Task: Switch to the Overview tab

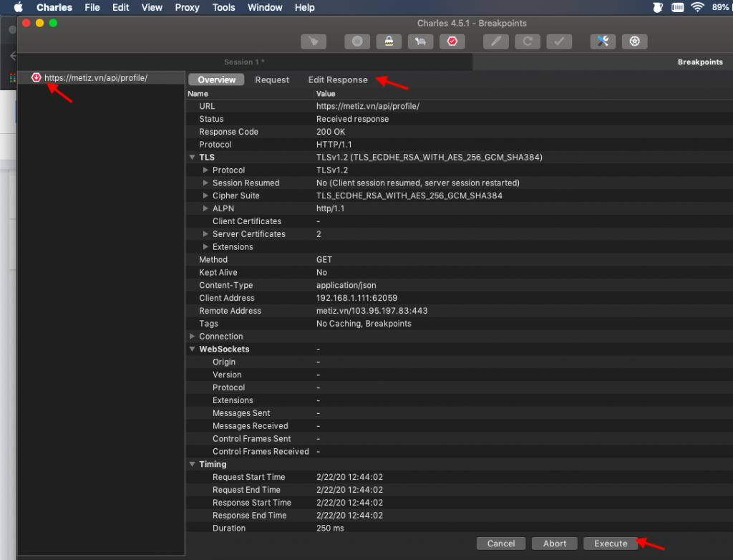Action: [x=216, y=80]
